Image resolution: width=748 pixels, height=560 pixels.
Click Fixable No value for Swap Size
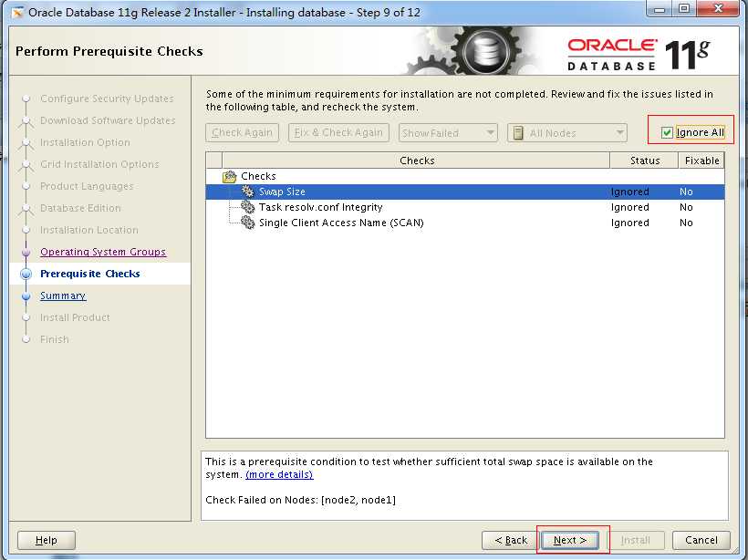coord(686,192)
